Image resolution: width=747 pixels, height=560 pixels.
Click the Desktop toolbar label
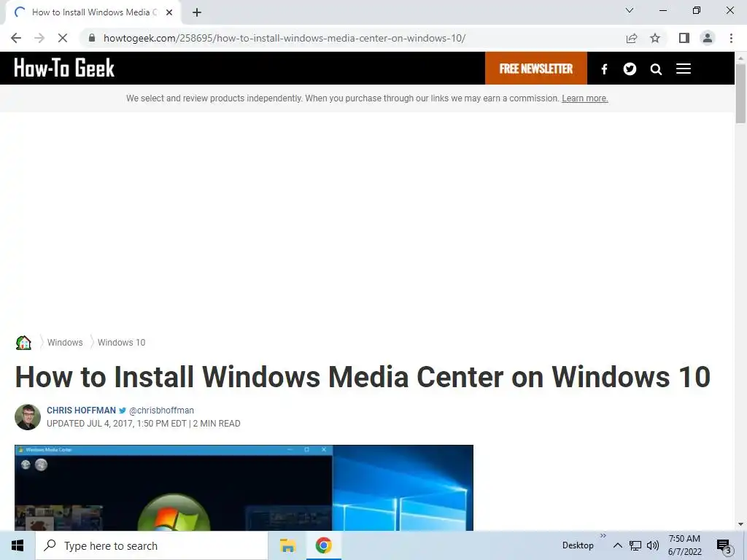578,545
